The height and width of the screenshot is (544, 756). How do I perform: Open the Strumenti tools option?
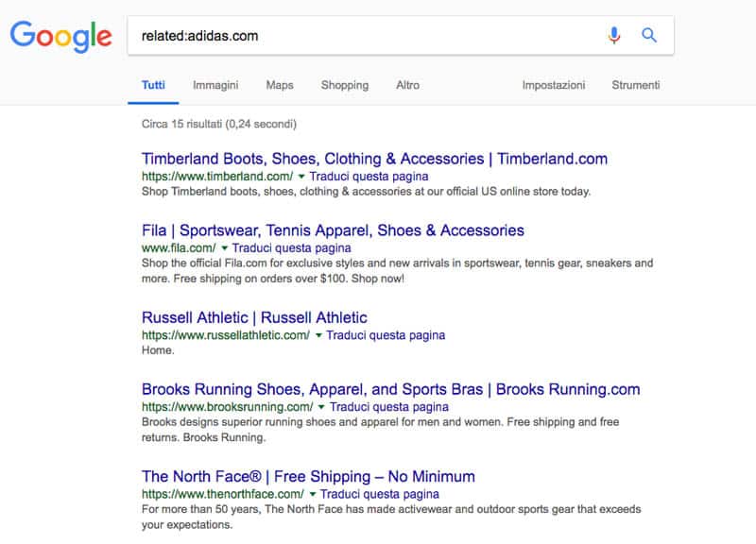tap(635, 85)
